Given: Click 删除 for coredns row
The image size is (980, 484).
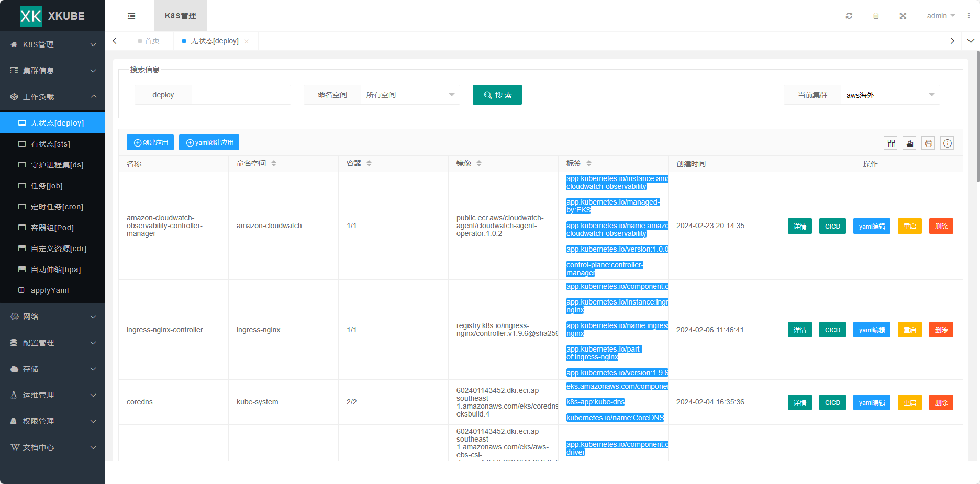Looking at the screenshot, I should [941, 402].
